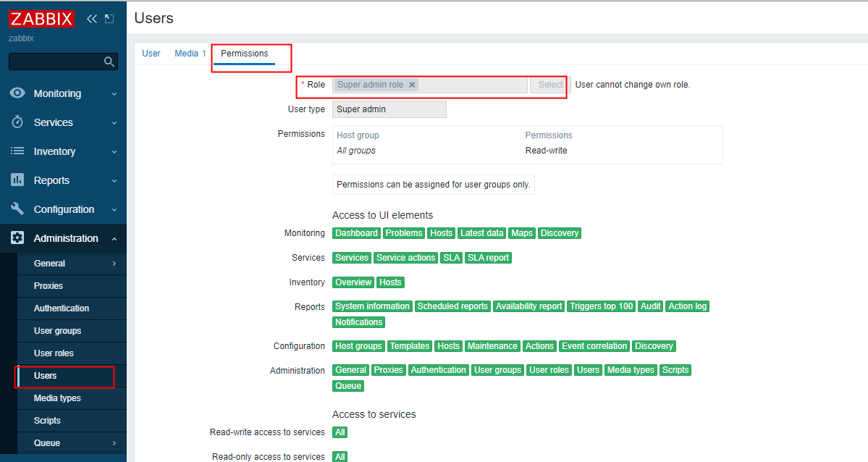The height and width of the screenshot is (462, 868).
Task: Click the Zabbix logo
Action: pyautogui.click(x=42, y=19)
